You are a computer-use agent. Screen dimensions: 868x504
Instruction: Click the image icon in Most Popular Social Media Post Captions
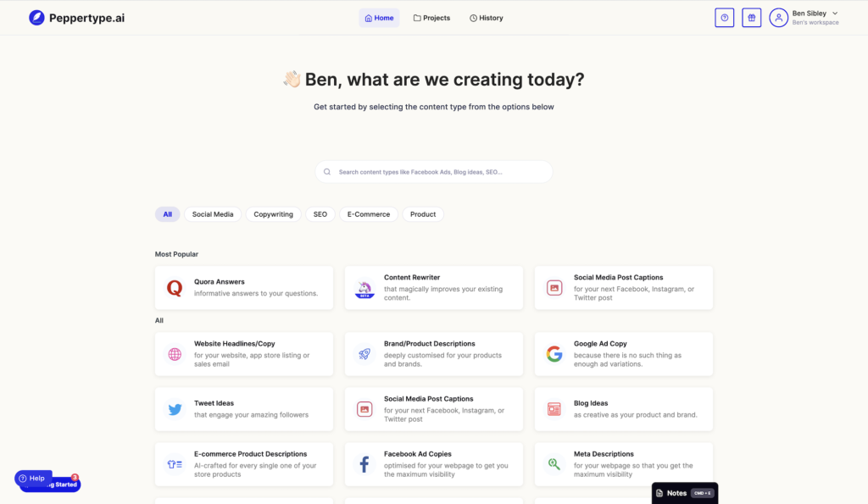click(x=554, y=288)
